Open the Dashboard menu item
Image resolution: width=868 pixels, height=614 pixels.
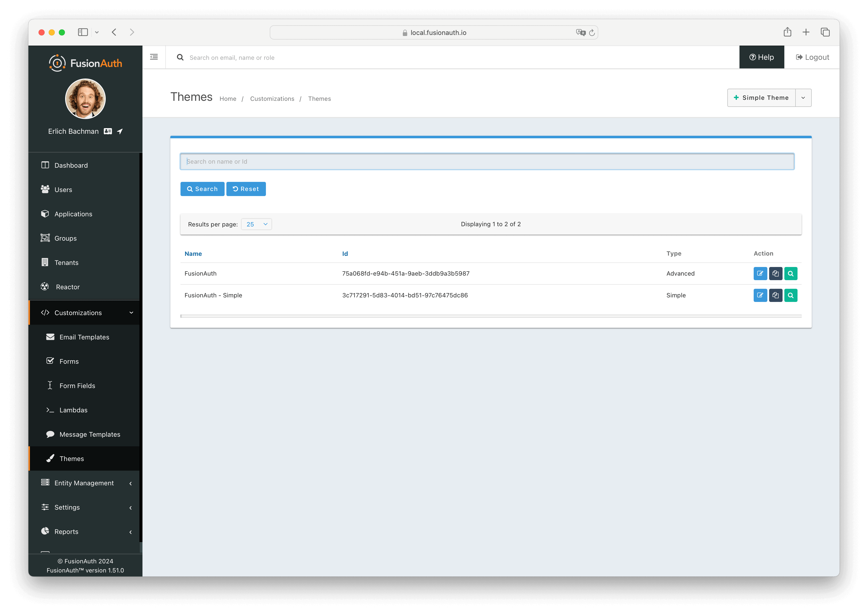[x=72, y=165]
